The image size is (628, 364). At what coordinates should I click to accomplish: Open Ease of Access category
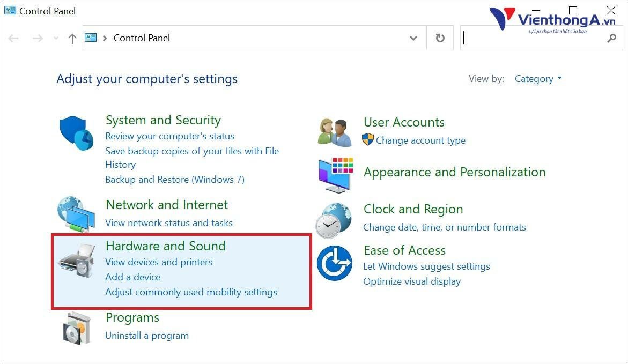pos(404,250)
